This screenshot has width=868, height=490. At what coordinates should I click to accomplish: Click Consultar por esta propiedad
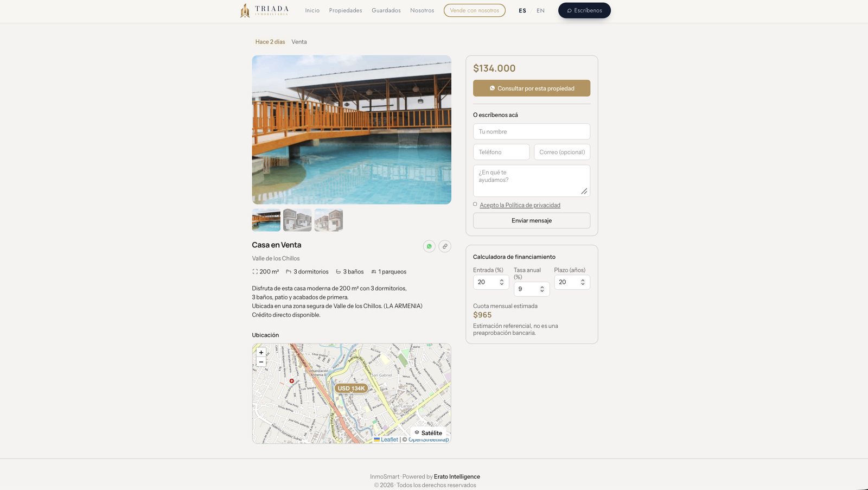click(532, 88)
